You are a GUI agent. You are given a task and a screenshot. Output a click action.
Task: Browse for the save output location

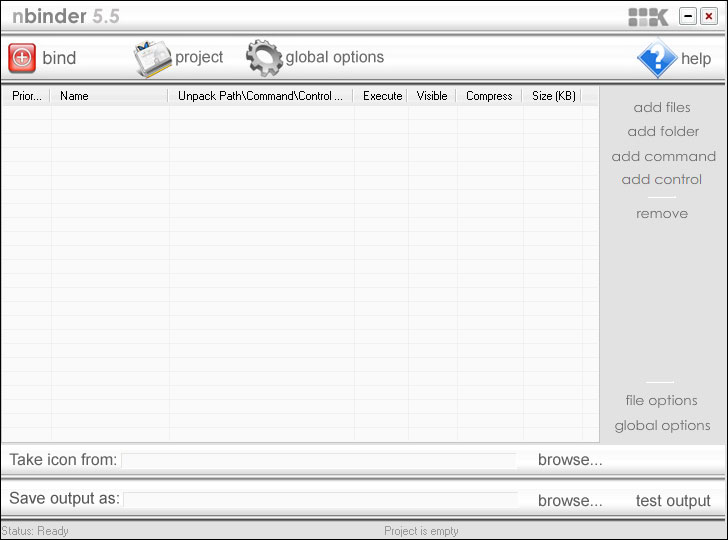[570, 501]
